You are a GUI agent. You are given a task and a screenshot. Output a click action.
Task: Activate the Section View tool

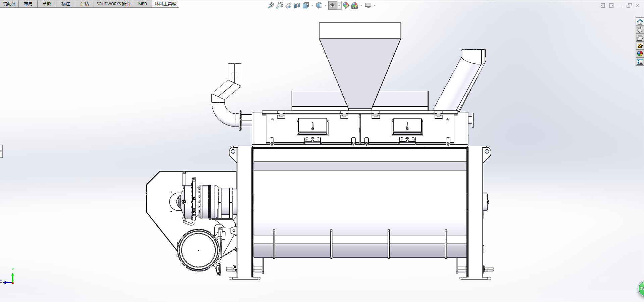pos(297,5)
